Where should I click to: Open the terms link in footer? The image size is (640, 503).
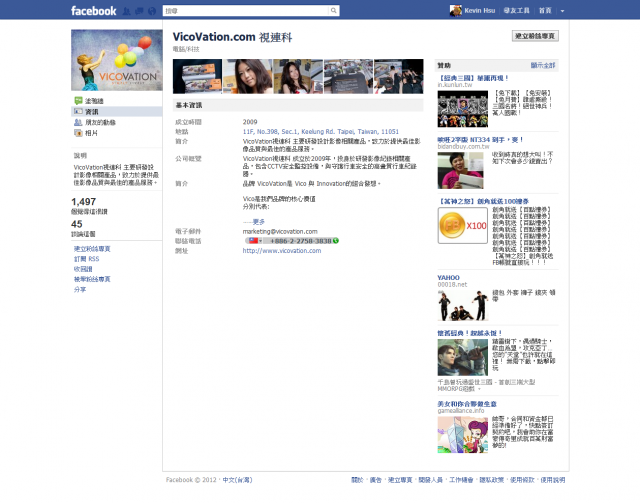coord(522,480)
